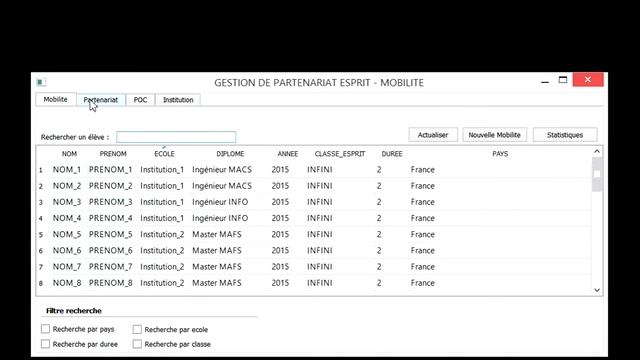This screenshot has width=640, height=360.
Task: Create a Nouvelle Mobilite
Action: click(x=494, y=135)
